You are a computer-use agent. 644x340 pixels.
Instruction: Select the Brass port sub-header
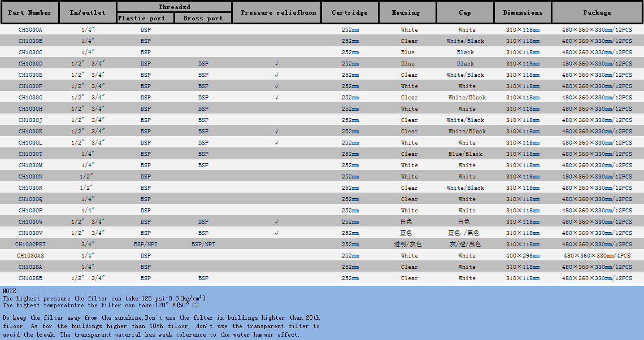pyautogui.click(x=203, y=18)
